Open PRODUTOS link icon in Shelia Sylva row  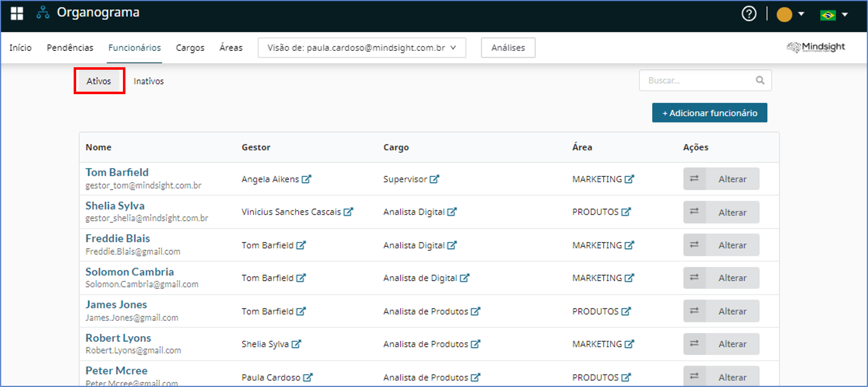[x=626, y=212]
